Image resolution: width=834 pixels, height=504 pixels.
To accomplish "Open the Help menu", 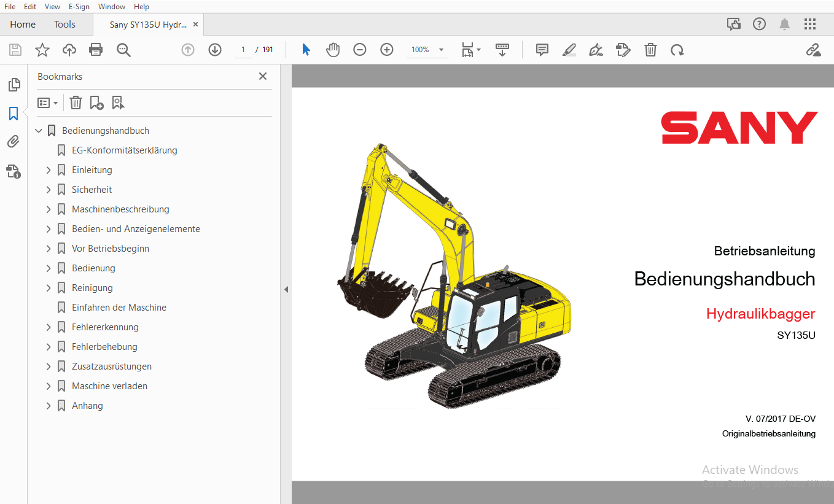I will (141, 6).
